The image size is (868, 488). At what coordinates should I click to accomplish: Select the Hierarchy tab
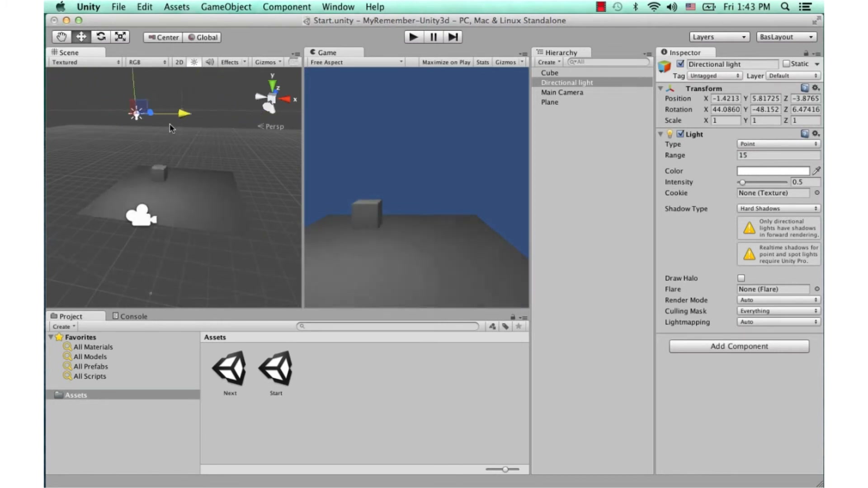point(562,52)
